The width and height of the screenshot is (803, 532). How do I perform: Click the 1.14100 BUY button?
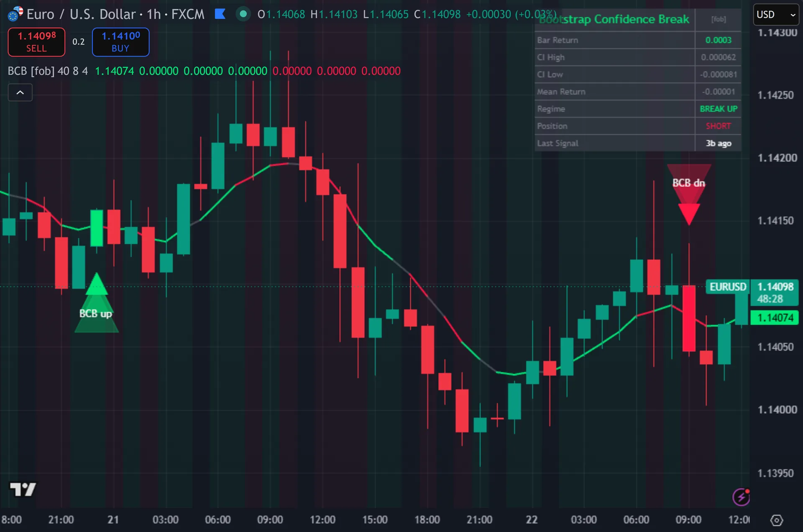120,42
